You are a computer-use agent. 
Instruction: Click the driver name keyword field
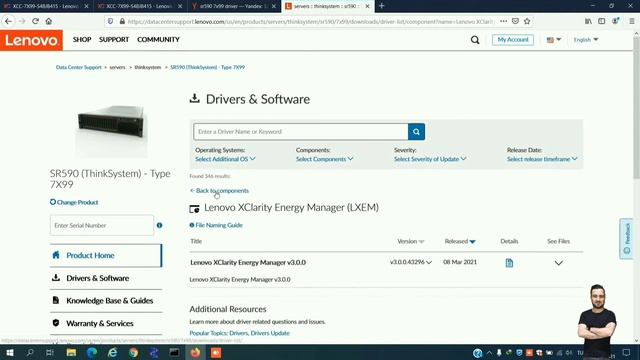301,131
